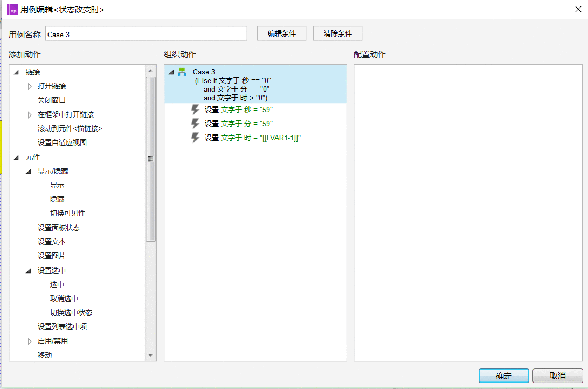588x389 pixels.
Task: Click the 在框架中打开链接 label
Action: (x=66, y=114)
